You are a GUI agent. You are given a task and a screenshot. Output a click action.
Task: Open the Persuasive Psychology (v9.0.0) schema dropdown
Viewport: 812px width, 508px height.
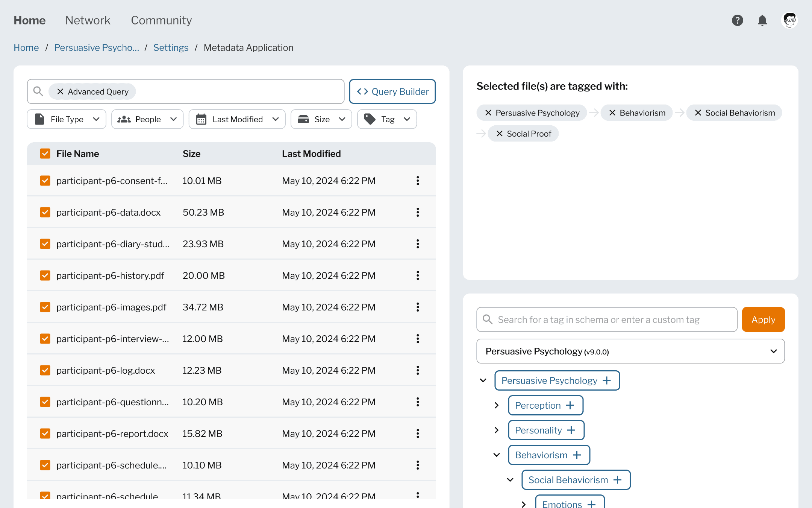pos(630,351)
